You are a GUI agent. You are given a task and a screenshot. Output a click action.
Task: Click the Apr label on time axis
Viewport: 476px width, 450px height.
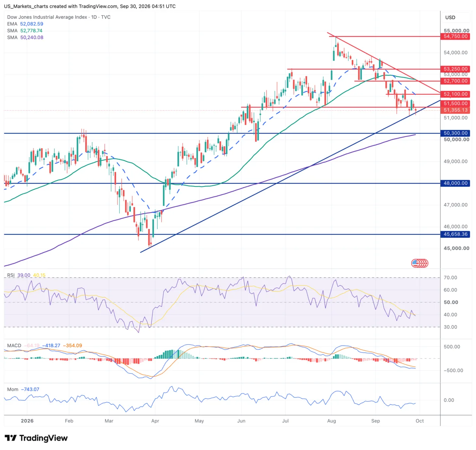tap(155, 421)
